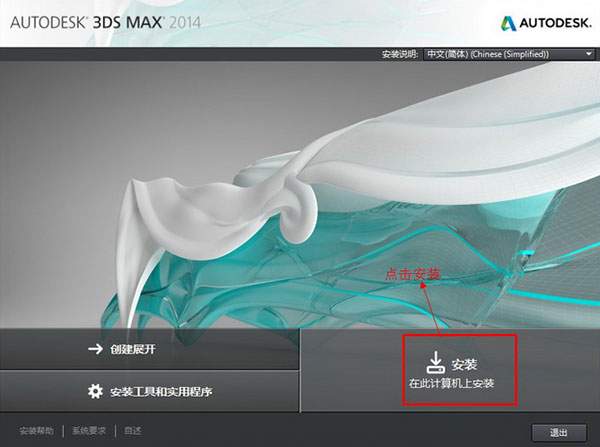This screenshot has width=600, height=447.
Task: Select 创建展开 (Create Deployment)
Action: [x=149, y=349]
